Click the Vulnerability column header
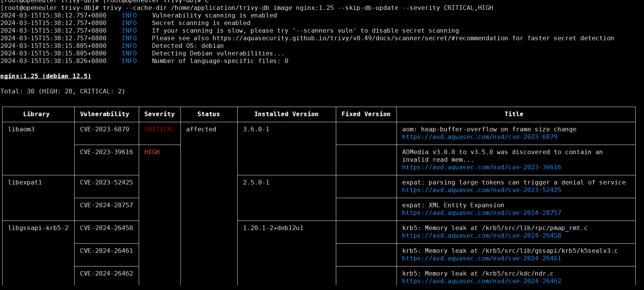Viewport: 644px width, 290px height. 105,114
